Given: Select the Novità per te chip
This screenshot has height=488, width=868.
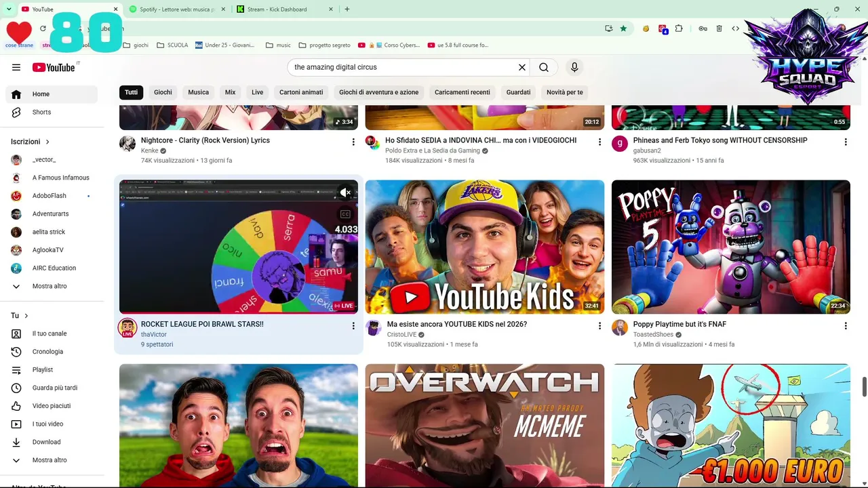Looking at the screenshot, I should tap(565, 92).
